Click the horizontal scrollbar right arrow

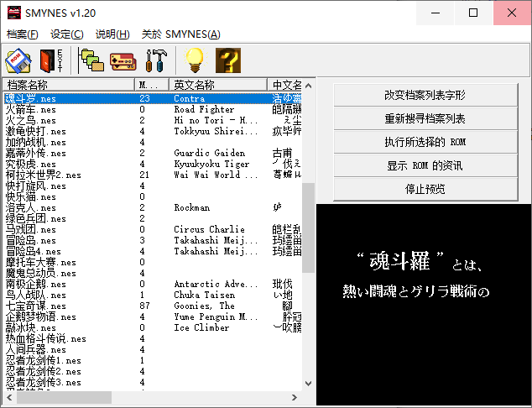(x=294, y=397)
